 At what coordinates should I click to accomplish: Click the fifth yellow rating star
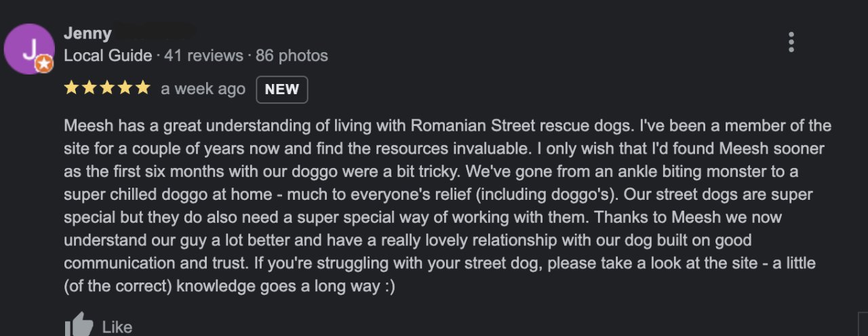pos(142,88)
